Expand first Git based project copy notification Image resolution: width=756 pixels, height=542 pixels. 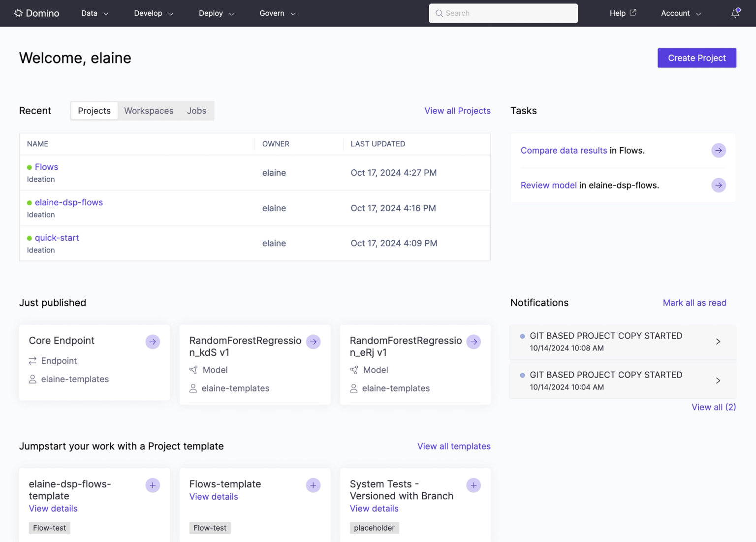click(x=623, y=342)
